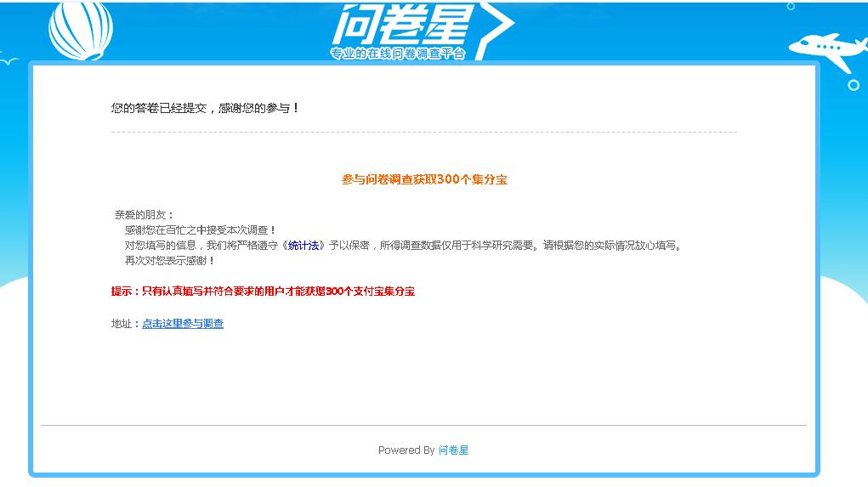The width and height of the screenshot is (868, 487).
Task: Click the 地址： label
Action: [126, 324]
